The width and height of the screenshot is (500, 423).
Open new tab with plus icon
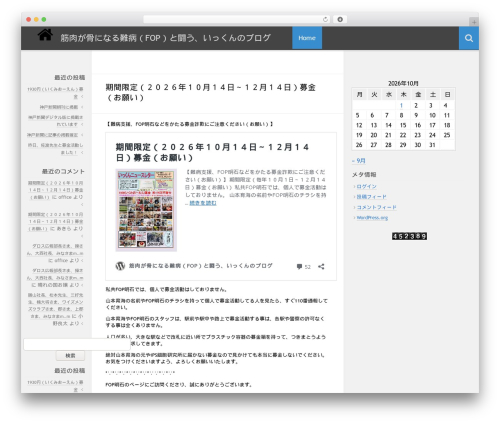click(x=474, y=22)
